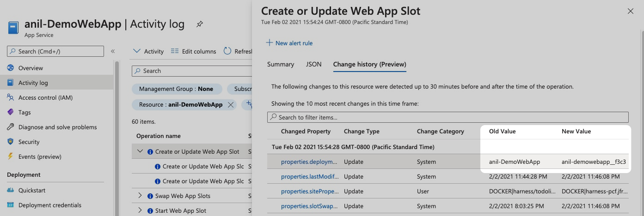Open Security in the sidebar

(29, 142)
